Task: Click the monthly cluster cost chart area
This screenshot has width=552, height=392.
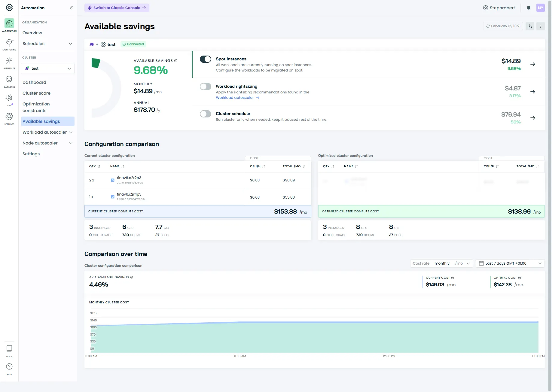Action: (314, 336)
